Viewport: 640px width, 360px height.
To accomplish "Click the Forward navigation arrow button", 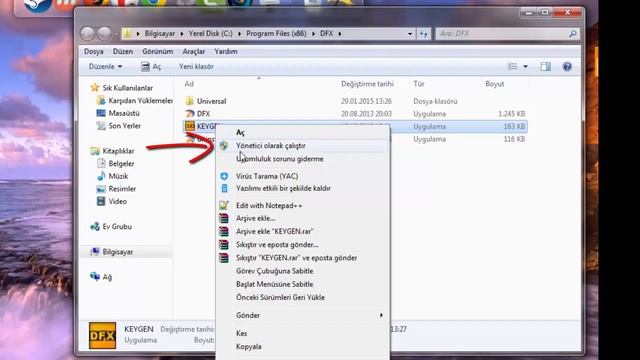I will (104, 33).
